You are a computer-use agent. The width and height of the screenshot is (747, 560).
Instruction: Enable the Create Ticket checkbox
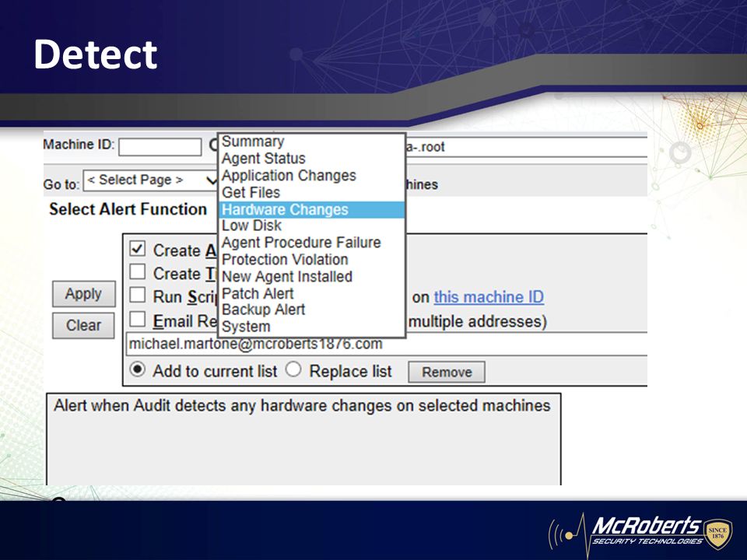(138, 272)
